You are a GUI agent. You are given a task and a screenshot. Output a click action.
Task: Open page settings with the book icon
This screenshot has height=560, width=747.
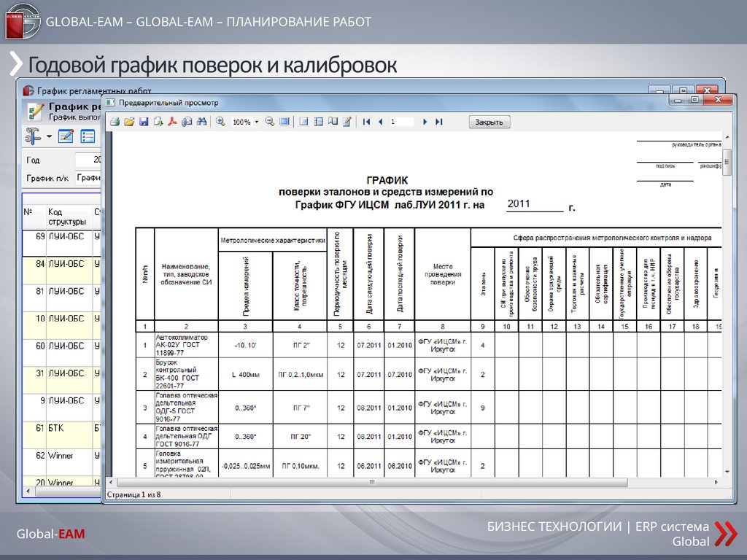coord(333,122)
